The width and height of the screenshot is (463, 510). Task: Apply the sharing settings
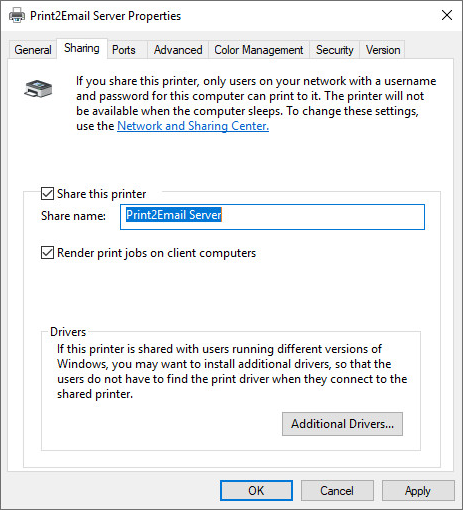click(418, 491)
